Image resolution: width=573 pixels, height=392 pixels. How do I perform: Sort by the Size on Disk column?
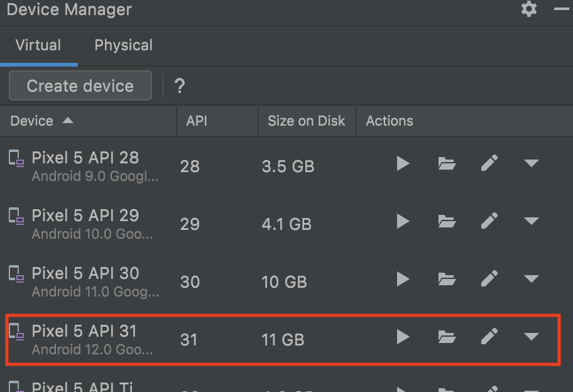coord(306,121)
